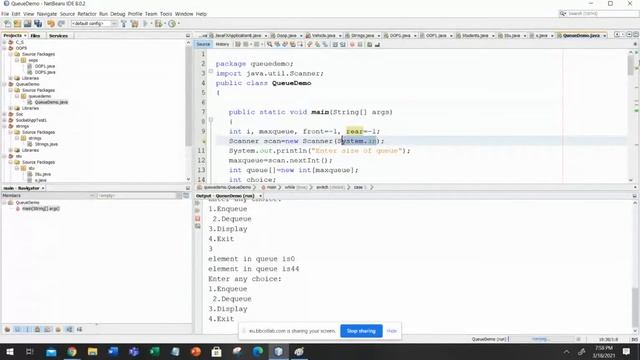This screenshot has width=640, height=360.
Task: Click the red Stop button in Output panel
Action: (198, 219)
